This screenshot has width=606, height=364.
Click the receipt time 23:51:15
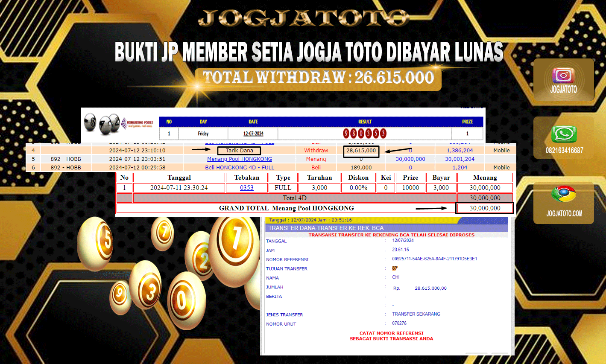401,250
